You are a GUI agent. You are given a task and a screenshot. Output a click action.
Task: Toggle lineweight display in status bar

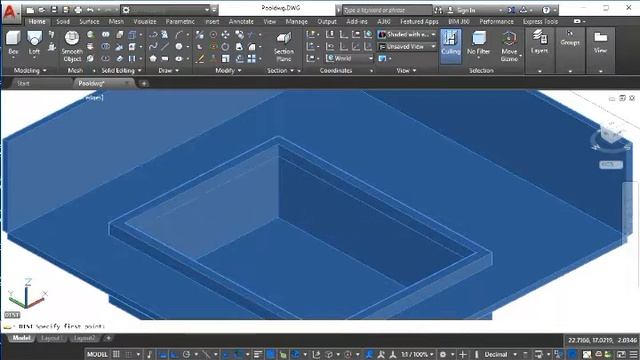coord(258,354)
